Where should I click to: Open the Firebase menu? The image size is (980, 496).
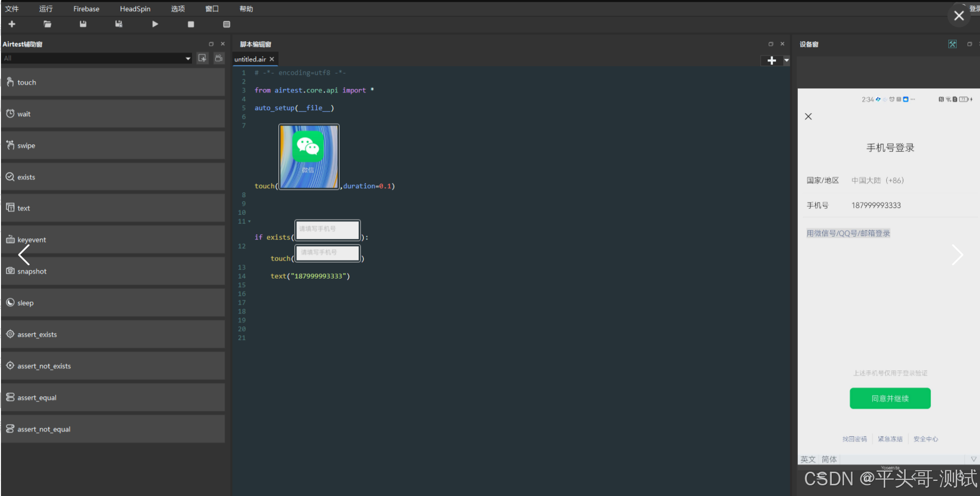(86, 9)
